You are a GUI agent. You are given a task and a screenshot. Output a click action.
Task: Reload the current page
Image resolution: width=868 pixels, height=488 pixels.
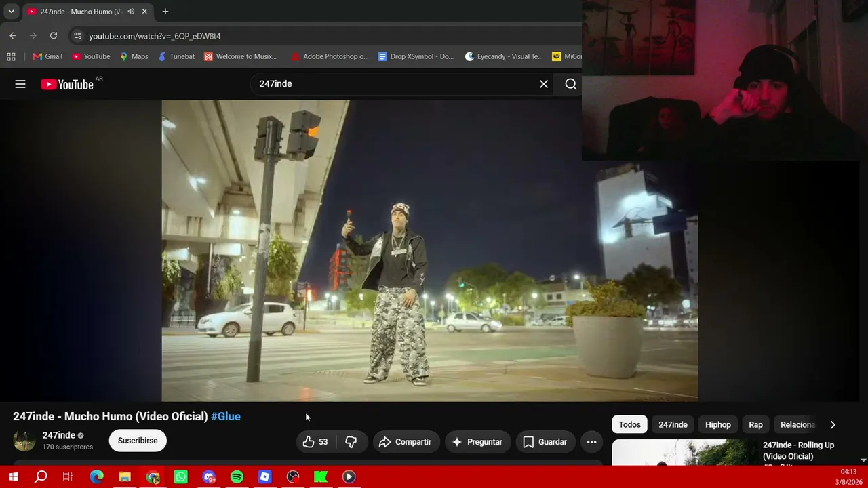[x=54, y=36]
